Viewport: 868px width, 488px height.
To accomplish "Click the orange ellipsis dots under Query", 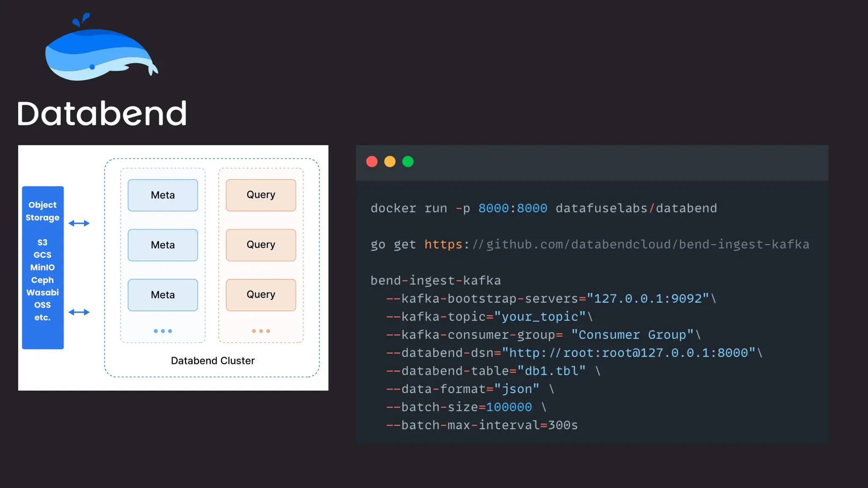I will click(261, 331).
